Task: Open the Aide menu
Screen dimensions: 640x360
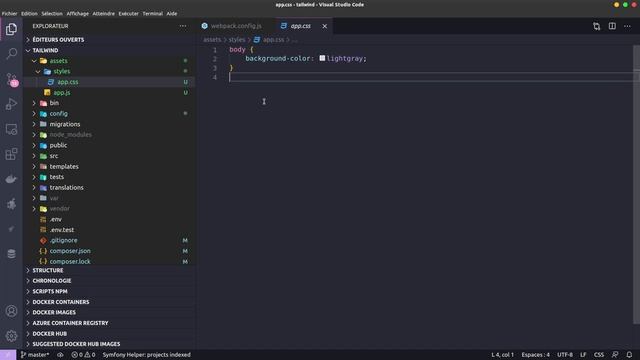Action: (172, 13)
